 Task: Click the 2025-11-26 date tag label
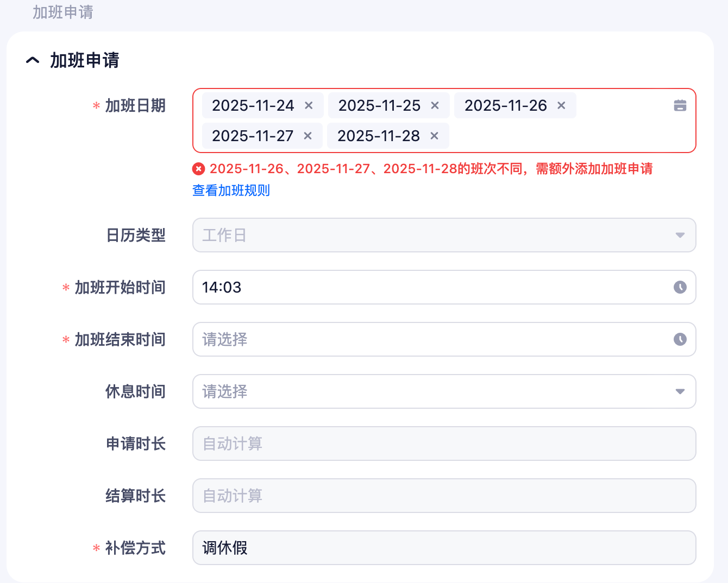505,105
